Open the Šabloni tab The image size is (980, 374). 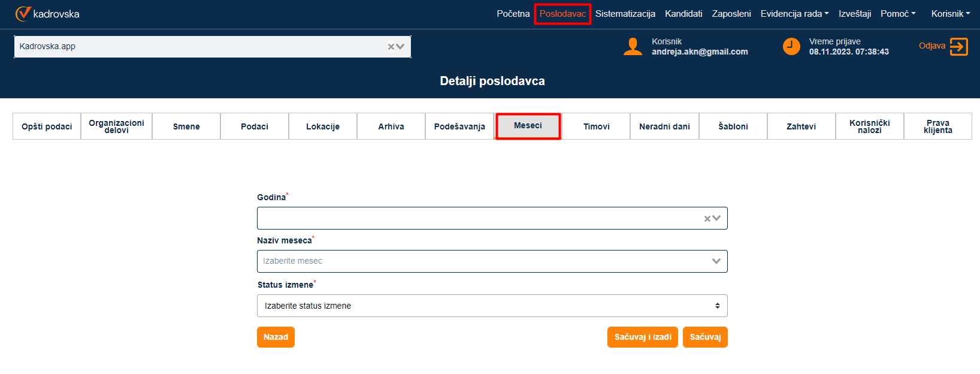tap(733, 126)
